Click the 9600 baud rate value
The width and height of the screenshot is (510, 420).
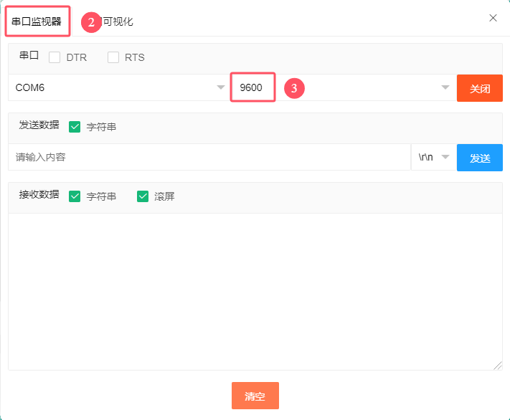tap(252, 88)
